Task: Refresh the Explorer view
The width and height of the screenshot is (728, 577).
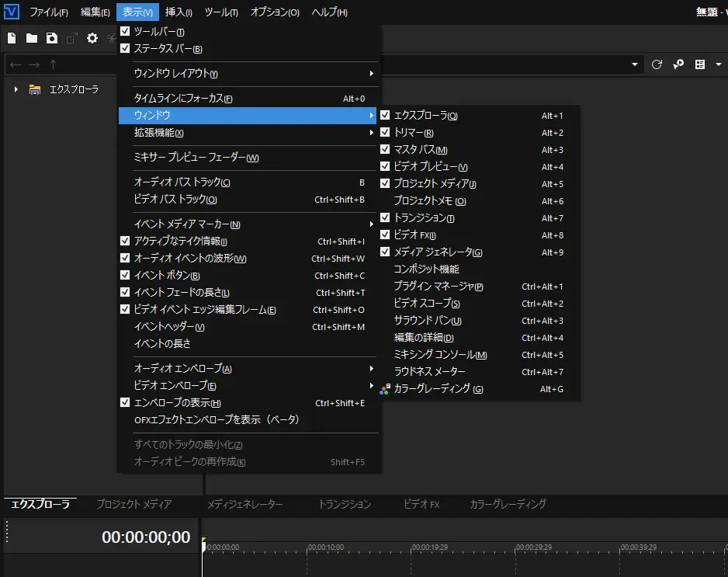Action: pos(657,64)
